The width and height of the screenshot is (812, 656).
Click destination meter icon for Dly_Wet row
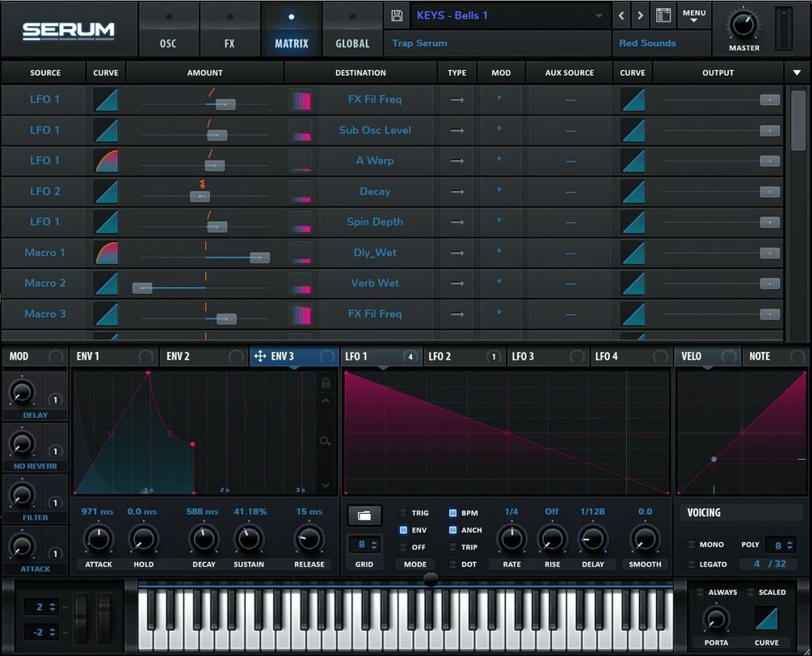(x=301, y=253)
